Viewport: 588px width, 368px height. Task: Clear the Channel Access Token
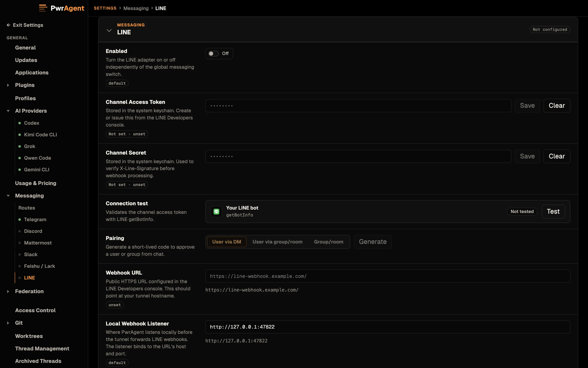[557, 106]
